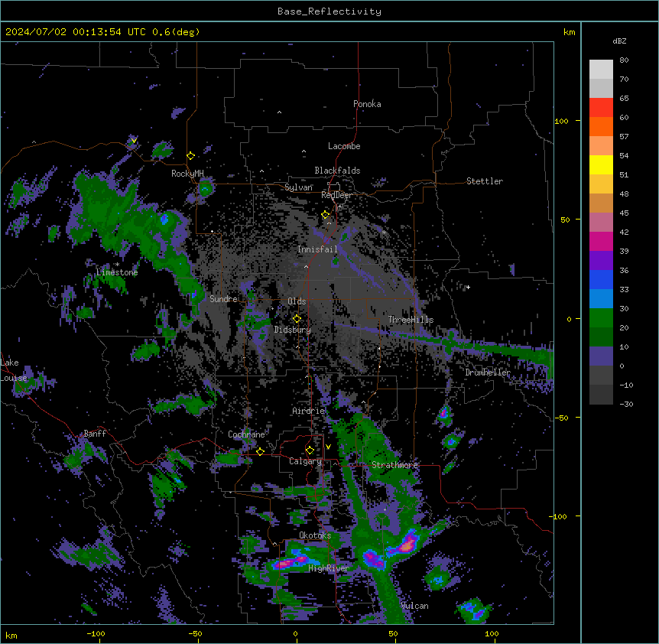Click the green 30 dBZ legend swatch

pos(601,318)
